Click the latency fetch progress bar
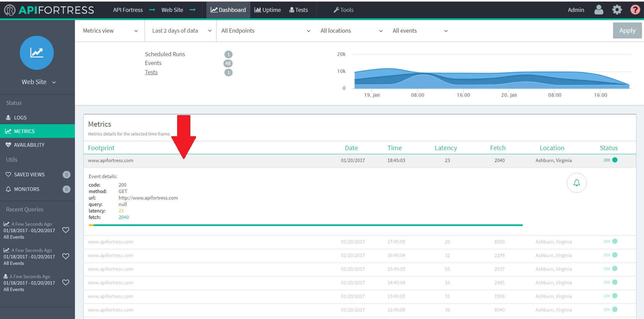644x319 pixels. pyautogui.click(x=305, y=225)
